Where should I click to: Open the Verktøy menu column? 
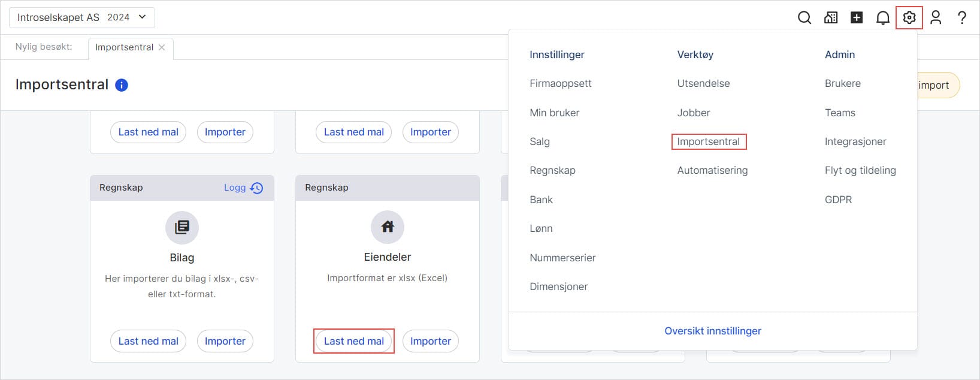tap(695, 55)
